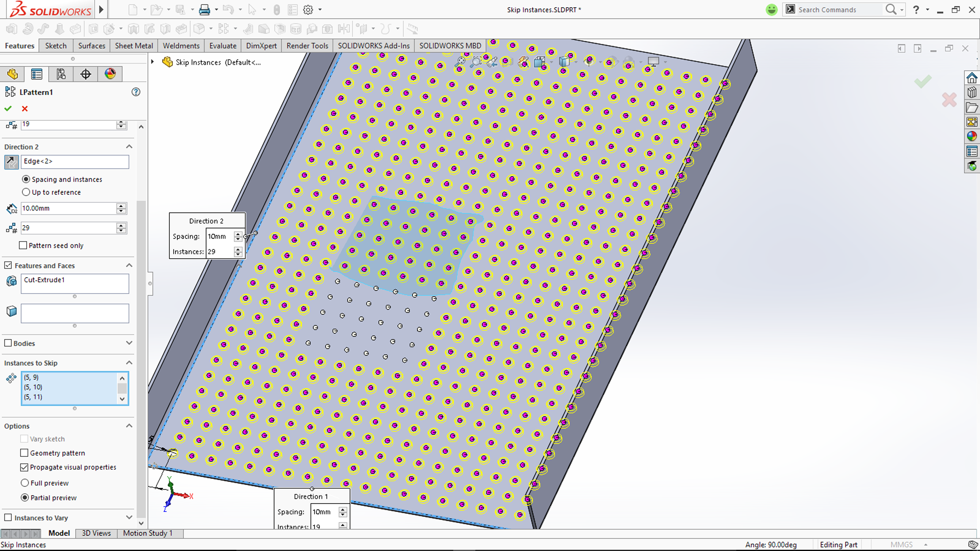Cancel pattern with red X icon
Viewport: 980px width, 551px height.
click(25, 109)
